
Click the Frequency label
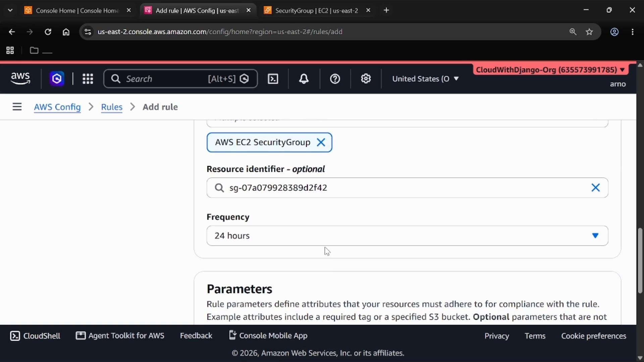click(228, 217)
